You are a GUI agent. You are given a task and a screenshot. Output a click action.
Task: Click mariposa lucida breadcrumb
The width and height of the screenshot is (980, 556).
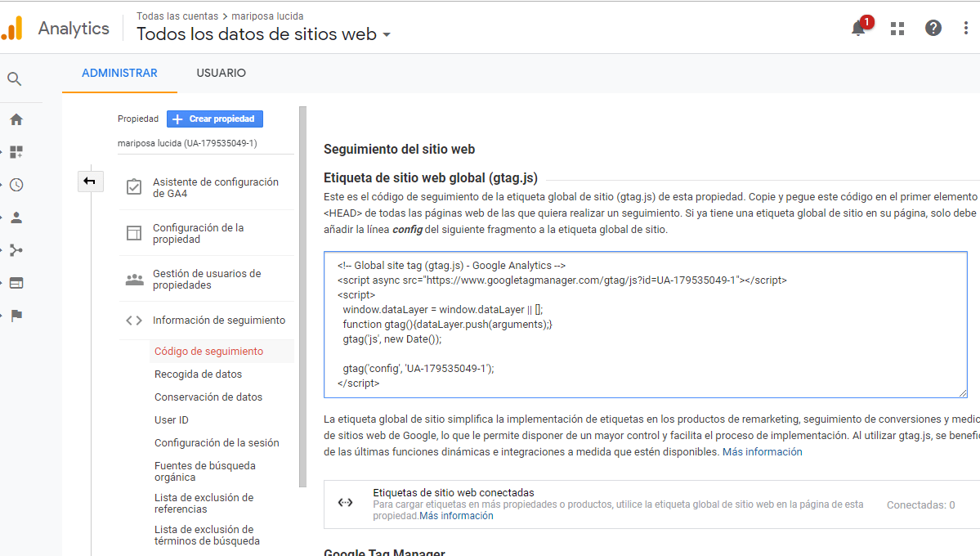(267, 16)
